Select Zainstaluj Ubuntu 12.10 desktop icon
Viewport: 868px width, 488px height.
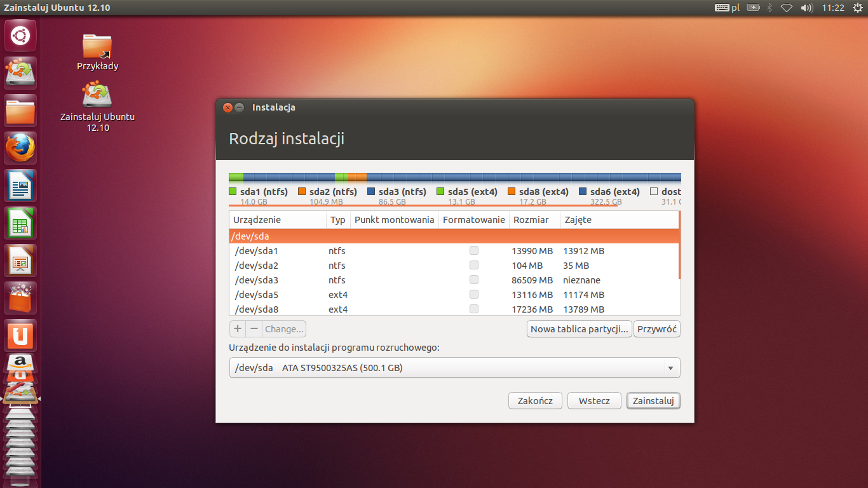(97, 107)
